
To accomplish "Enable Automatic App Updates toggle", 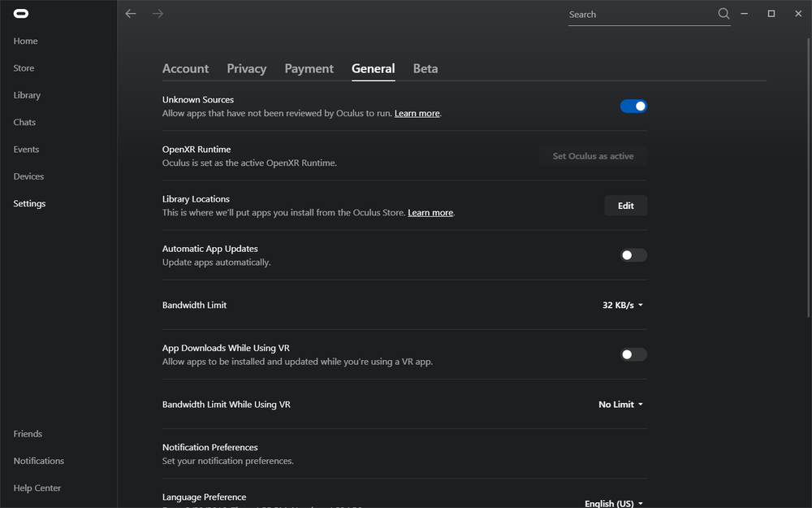I will (x=633, y=255).
